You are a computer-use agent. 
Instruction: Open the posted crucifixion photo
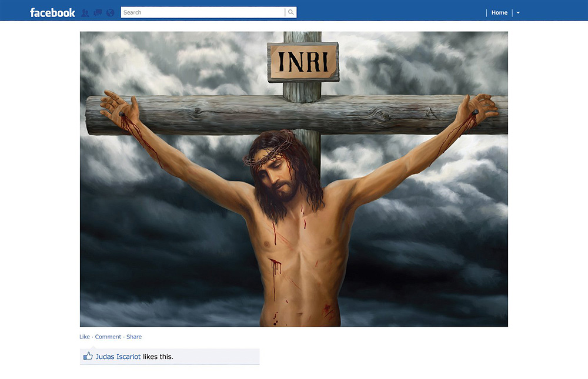point(293,179)
